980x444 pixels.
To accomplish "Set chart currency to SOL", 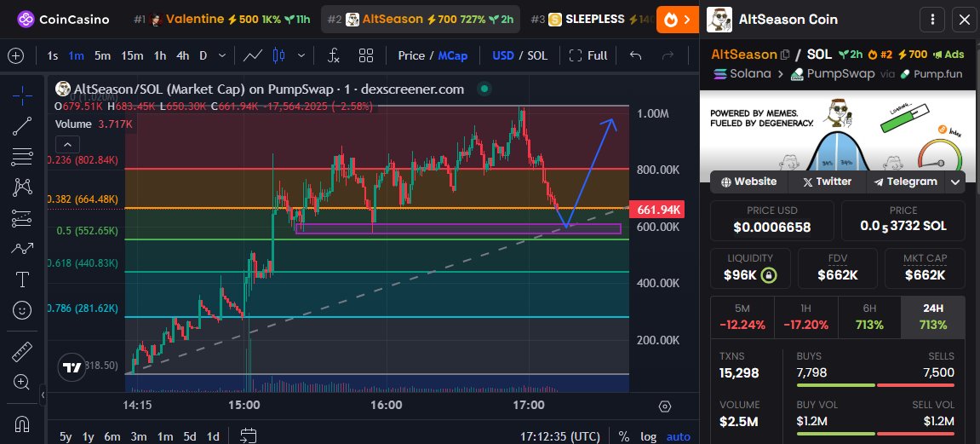I will click(537, 55).
